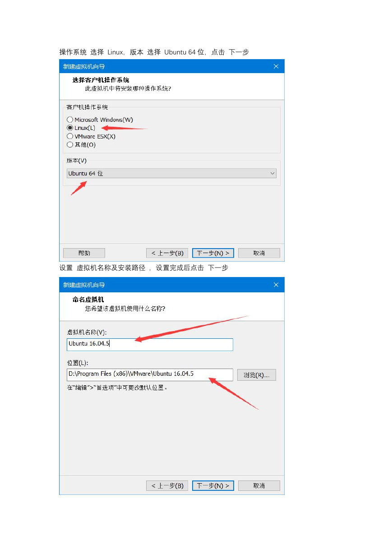Viewport: 392px width, 554px height.
Task: Choose the 其他(O) radio option
Action: pos(81,145)
